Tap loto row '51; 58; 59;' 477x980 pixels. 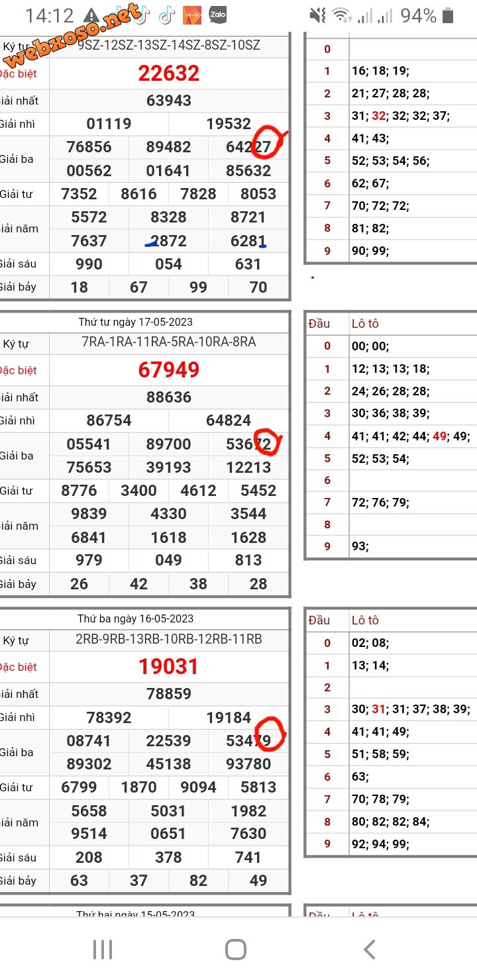(380, 754)
